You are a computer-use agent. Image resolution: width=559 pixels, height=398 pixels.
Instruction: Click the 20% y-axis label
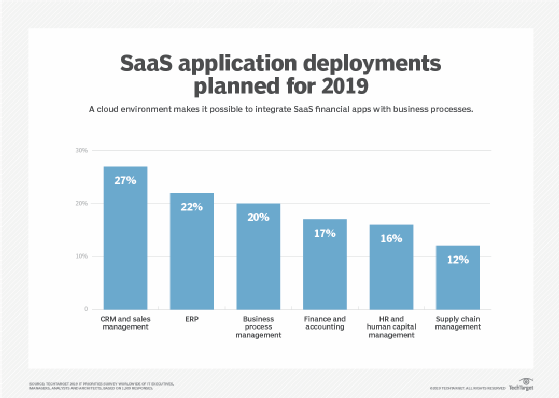tap(82, 203)
